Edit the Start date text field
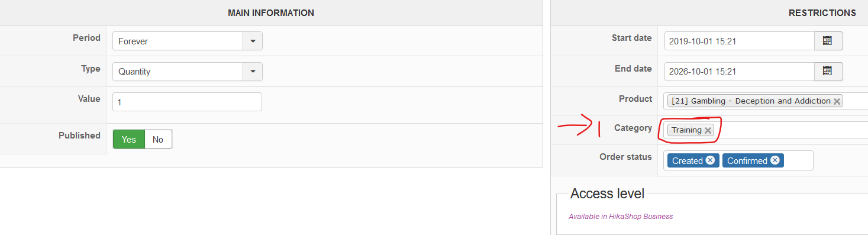The image size is (868, 235). 740,41
